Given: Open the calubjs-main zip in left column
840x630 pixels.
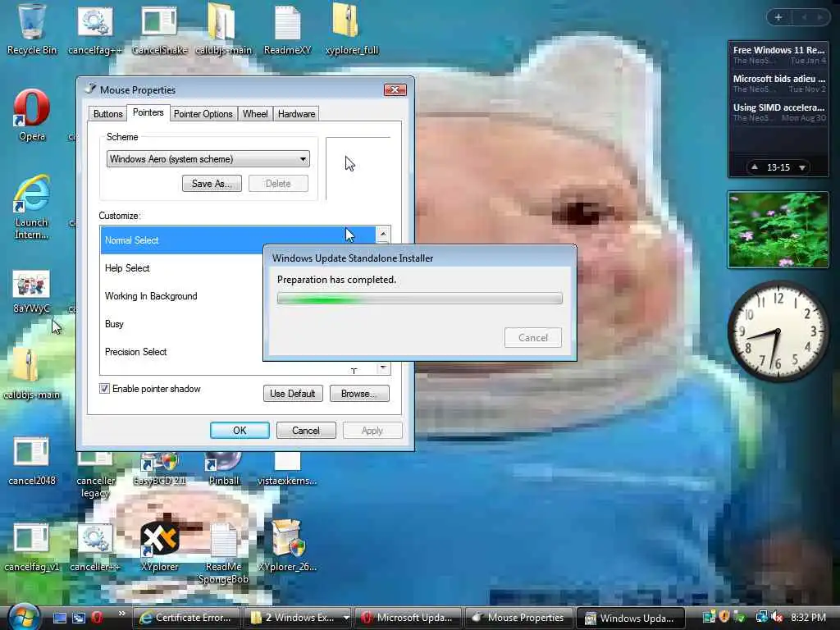Looking at the screenshot, I should click(32, 372).
